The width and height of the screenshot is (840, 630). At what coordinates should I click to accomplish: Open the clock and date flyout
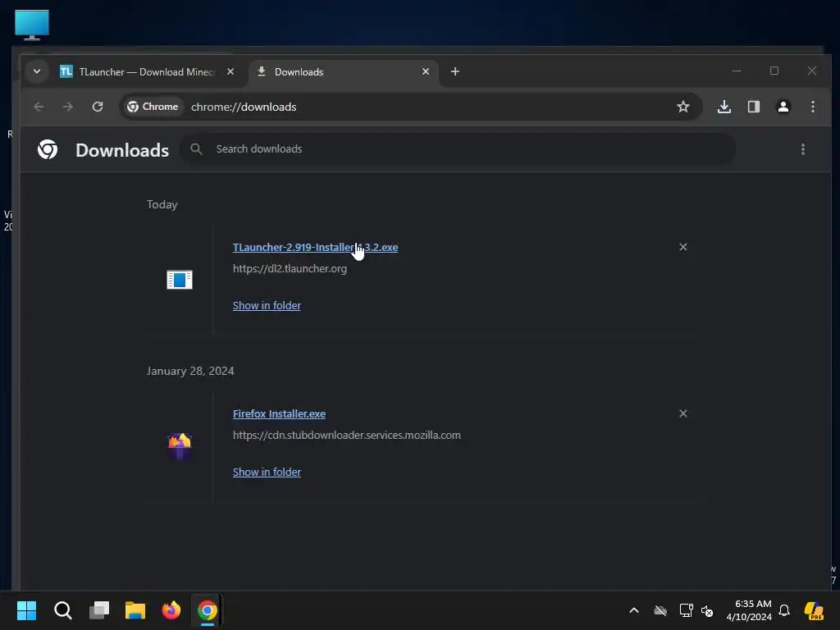point(749,610)
